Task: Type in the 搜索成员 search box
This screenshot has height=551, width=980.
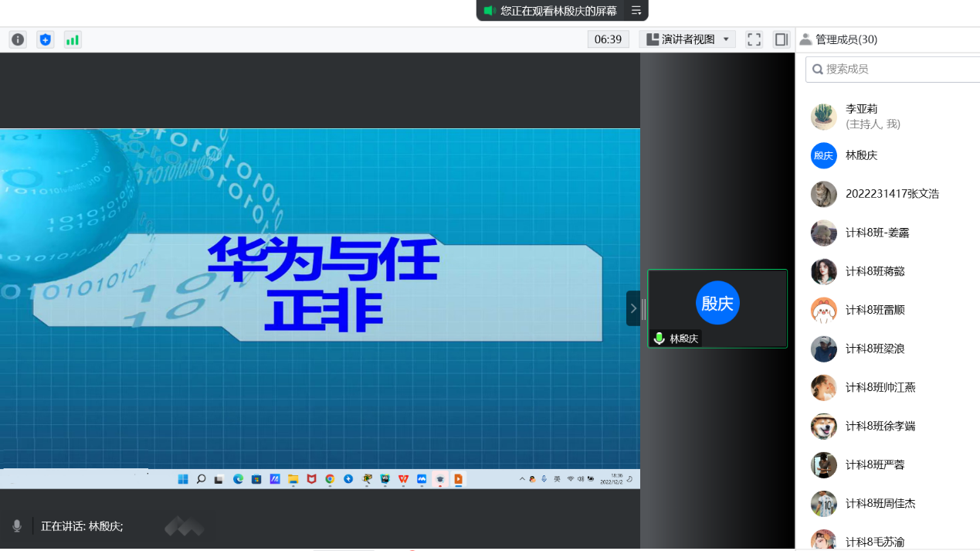Action: tap(896, 70)
